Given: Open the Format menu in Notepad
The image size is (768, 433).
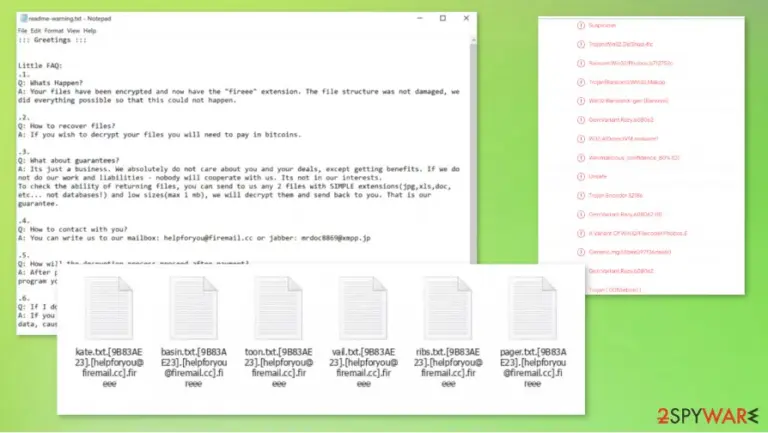Looking at the screenshot, I should [x=54, y=31].
